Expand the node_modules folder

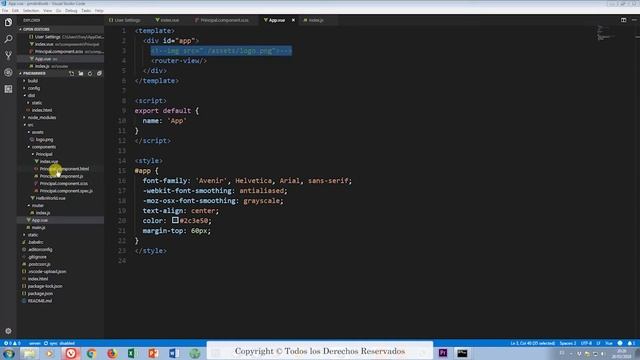(42, 118)
